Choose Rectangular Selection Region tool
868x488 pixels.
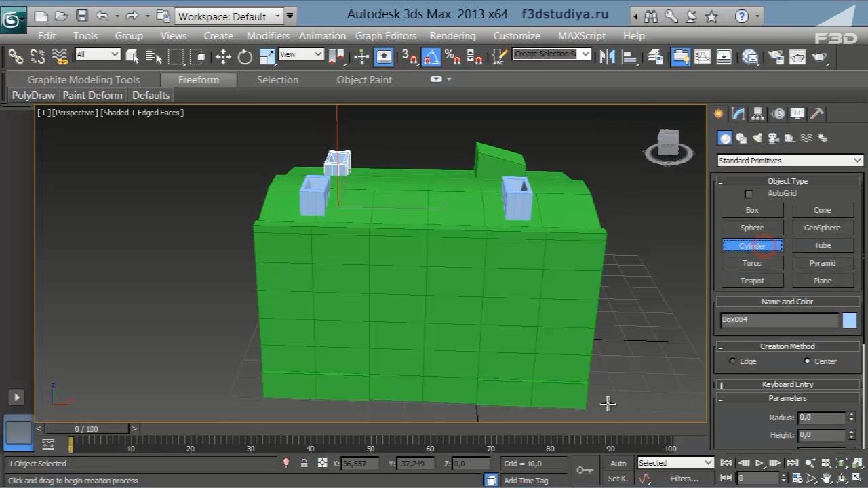176,57
